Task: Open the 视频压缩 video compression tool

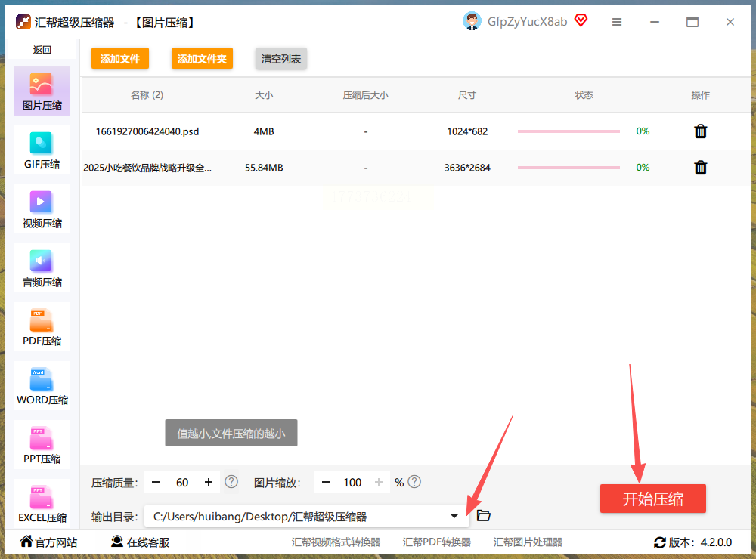Action: [x=42, y=209]
